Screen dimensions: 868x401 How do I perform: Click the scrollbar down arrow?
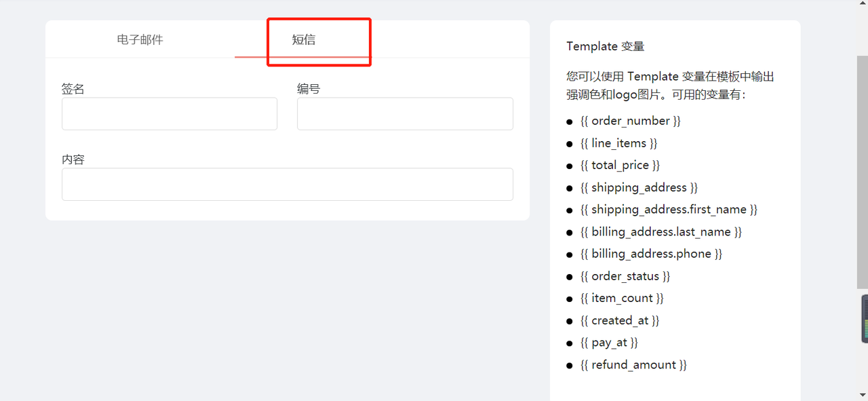tap(863, 394)
